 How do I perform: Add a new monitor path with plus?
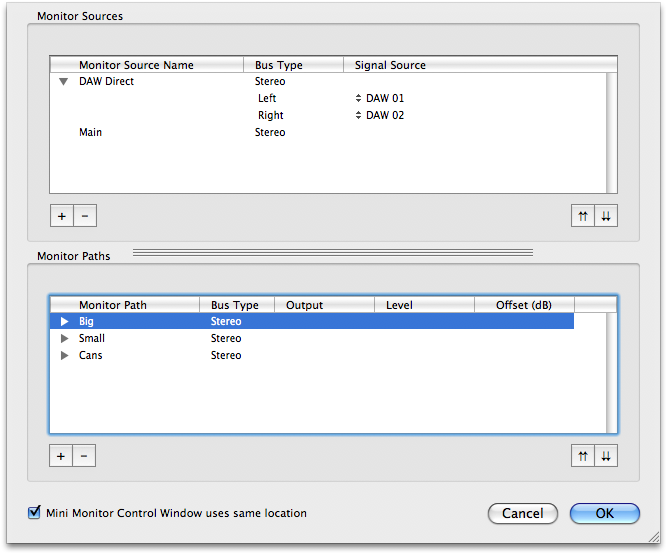tap(61, 456)
